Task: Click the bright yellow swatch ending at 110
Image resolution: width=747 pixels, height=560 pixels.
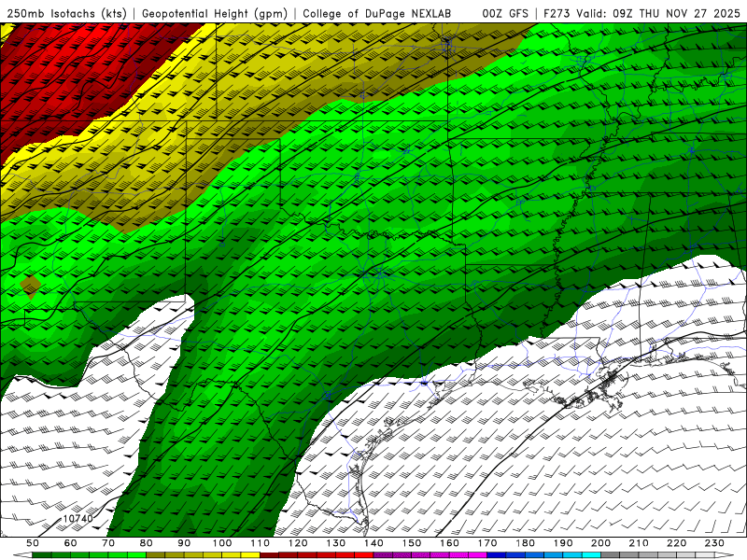Action: [x=250, y=555]
